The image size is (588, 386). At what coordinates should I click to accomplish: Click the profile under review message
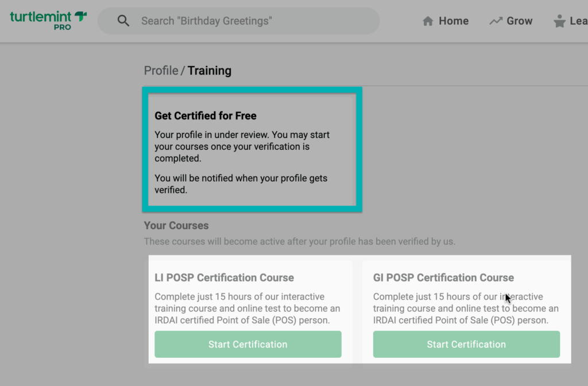(242, 146)
